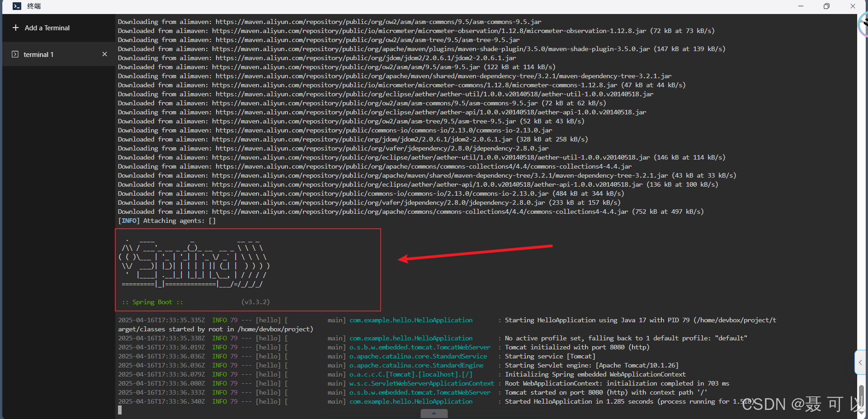This screenshot has height=419, width=868.
Task: Click the o.a.c.c.C.[Tomcat].[localhost].[/] logger name
Action: click(x=411, y=374)
